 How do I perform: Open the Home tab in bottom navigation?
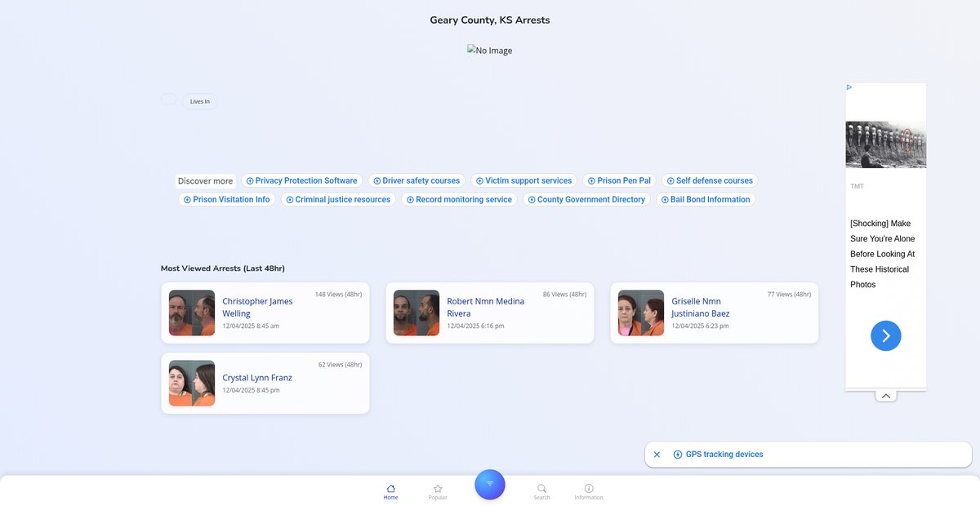click(391, 491)
